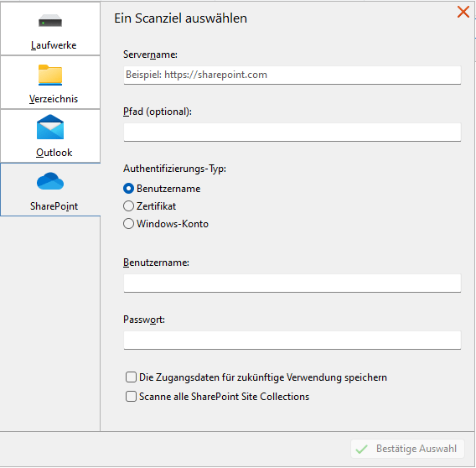
Task: Close the scan target dialog with red X
Action: coord(463,12)
